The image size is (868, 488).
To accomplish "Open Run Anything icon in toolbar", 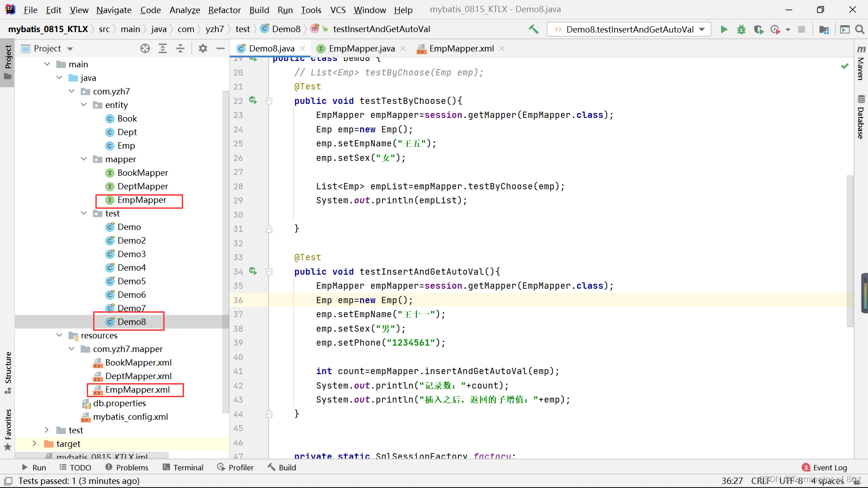I will (844, 29).
